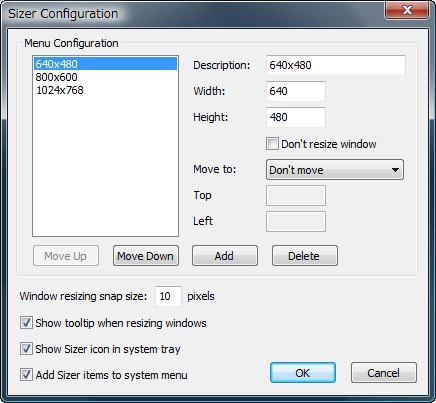Click the Description text field
The height and width of the screenshot is (403, 436).
point(336,65)
